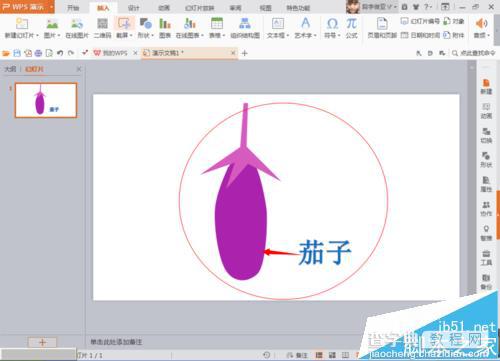Insert a Symbol (符号) omega icon
Screen dimensions: 500x361
pyautogui.click(x=332, y=24)
